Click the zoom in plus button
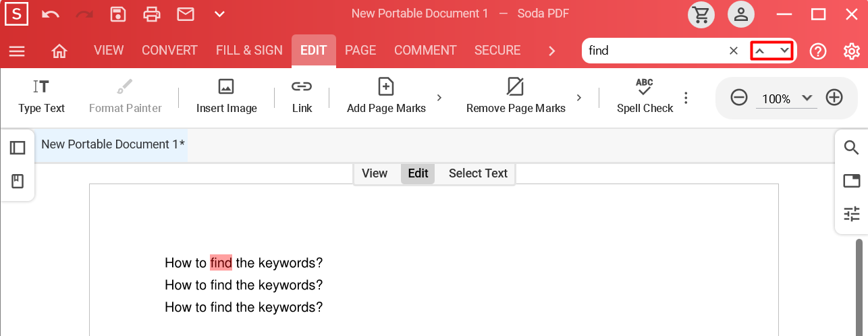The width and height of the screenshot is (868, 336). pos(834,98)
